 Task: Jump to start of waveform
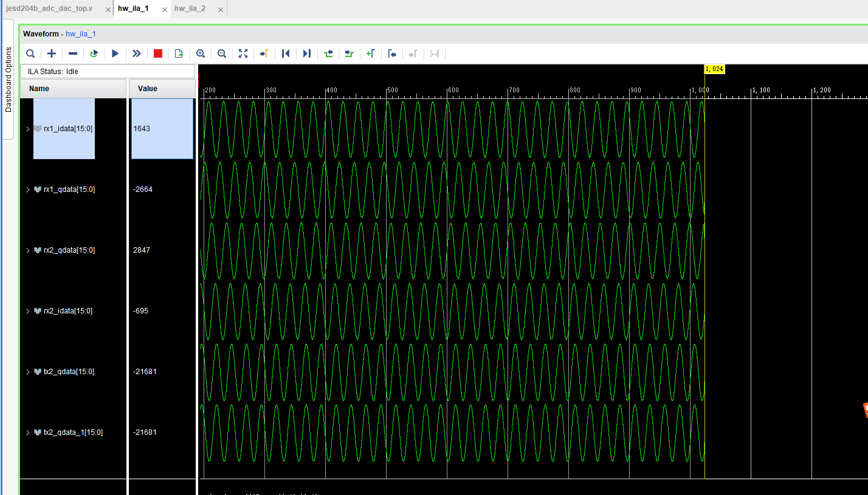[286, 53]
